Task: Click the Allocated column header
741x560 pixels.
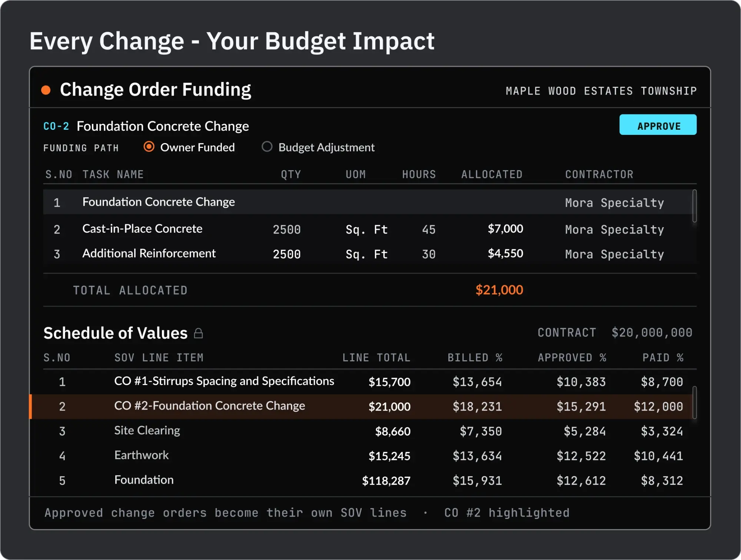Action: (492, 175)
